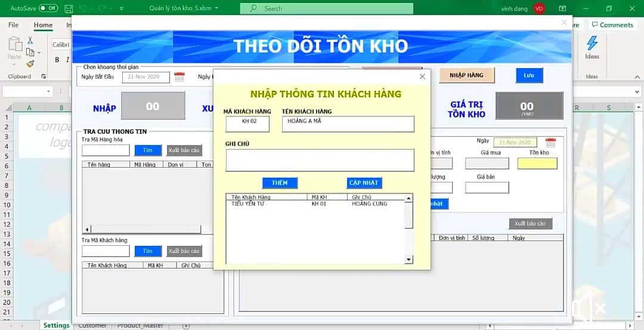Click Tìm button for Mã Khách hàng
Viewport: 644px width, 330px height.
(148, 251)
